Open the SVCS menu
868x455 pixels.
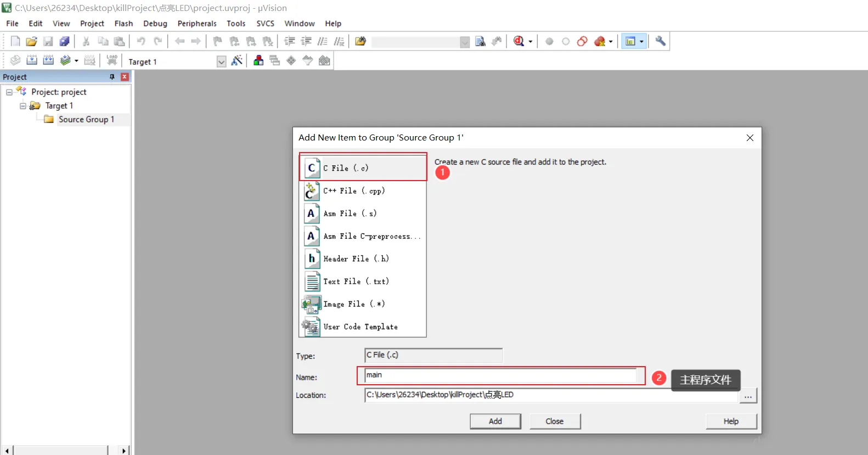[x=266, y=24]
